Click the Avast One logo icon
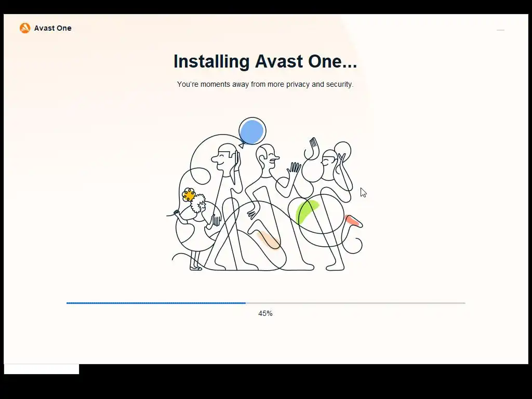This screenshot has width=532, height=399. pyautogui.click(x=25, y=28)
